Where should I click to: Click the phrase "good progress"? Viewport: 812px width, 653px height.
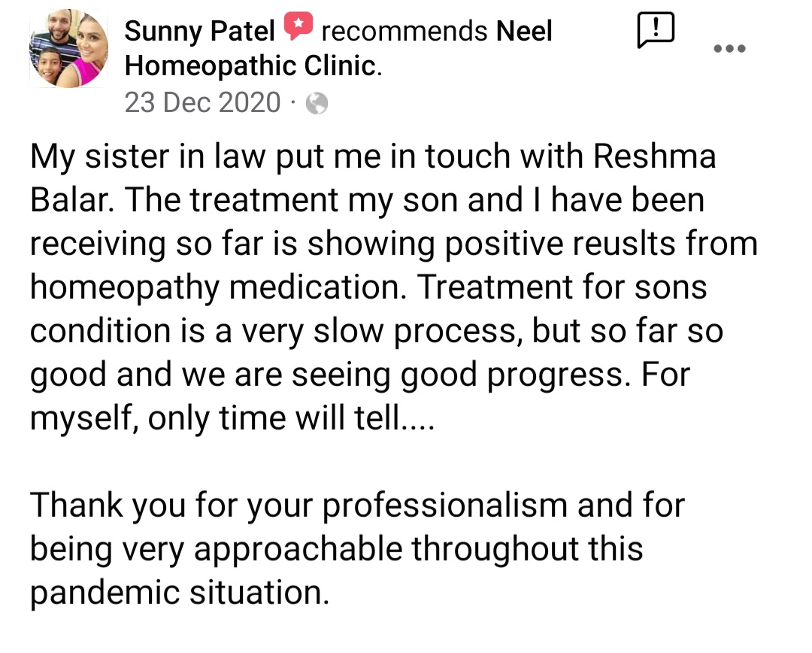(x=513, y=375)
